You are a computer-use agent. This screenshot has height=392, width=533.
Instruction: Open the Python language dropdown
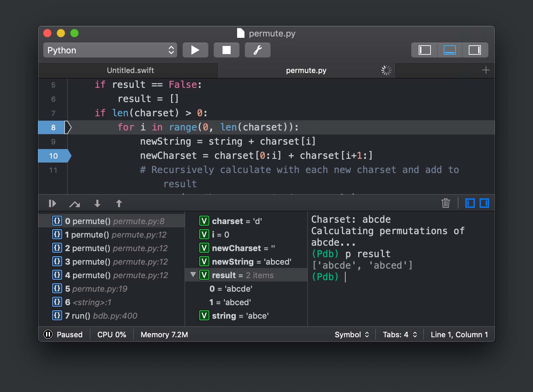pyautogui.click(x=110, y=50)
